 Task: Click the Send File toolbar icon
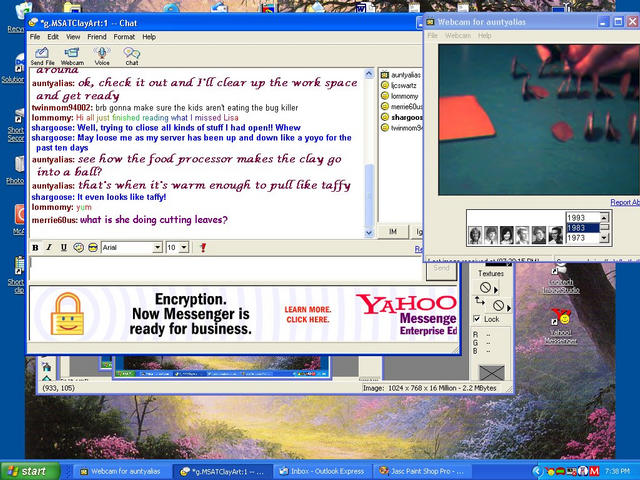click(42, 56)
